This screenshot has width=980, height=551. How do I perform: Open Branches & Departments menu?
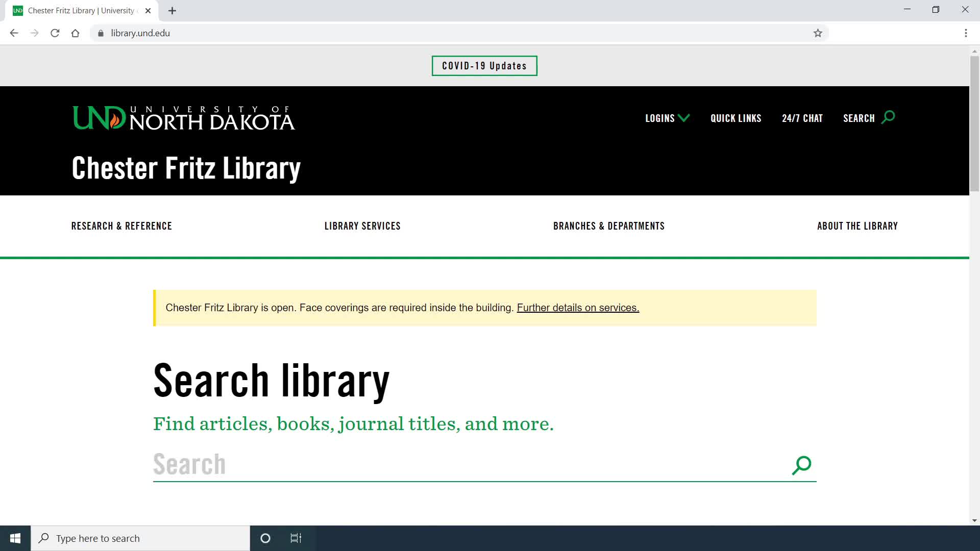(609, 226)
